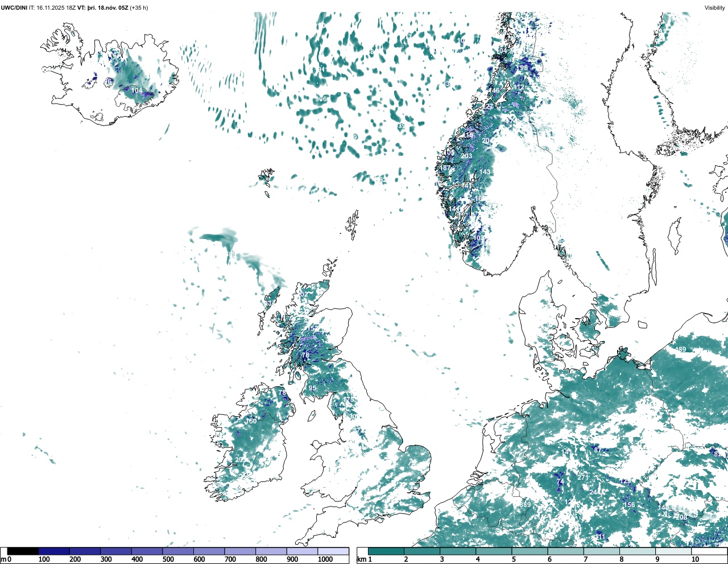Click the 74 value in western Germany

click(x=560, y=483)
